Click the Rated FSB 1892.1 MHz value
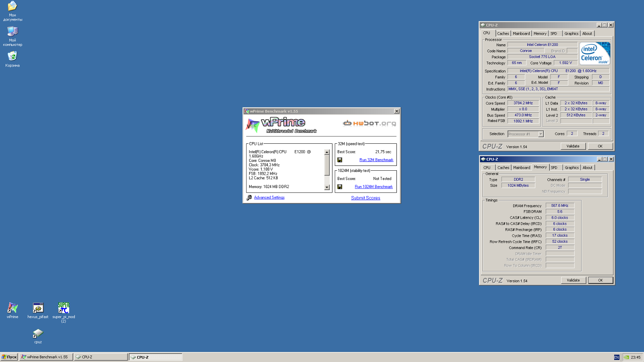The height and width of the screenshot is (362, 644). pos(523,121)
